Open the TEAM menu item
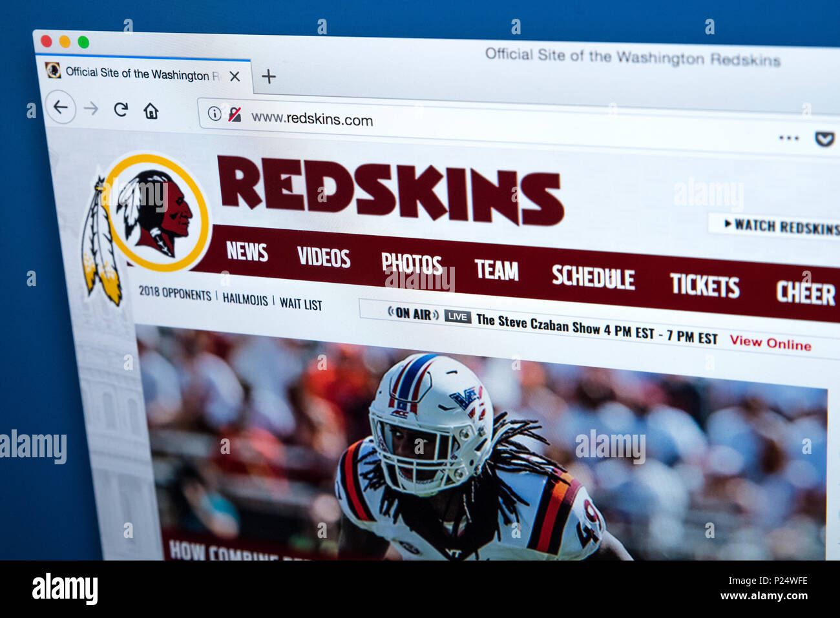The image size is (840, 618). 496,270
